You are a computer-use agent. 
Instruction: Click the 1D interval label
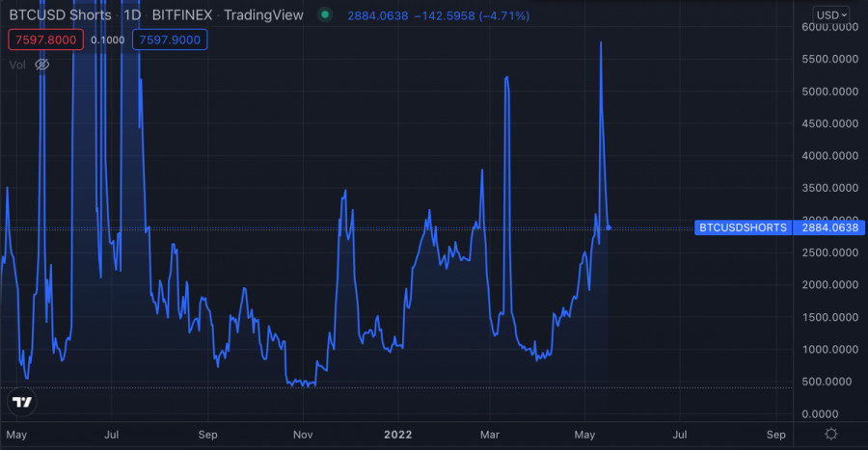[x=132, y=14]
